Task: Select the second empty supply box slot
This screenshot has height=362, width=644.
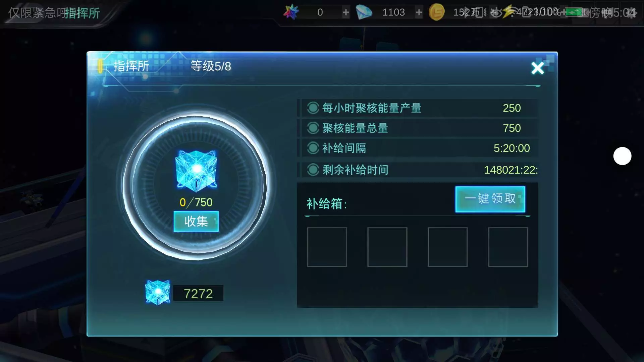Action: (x=387, y=247)
